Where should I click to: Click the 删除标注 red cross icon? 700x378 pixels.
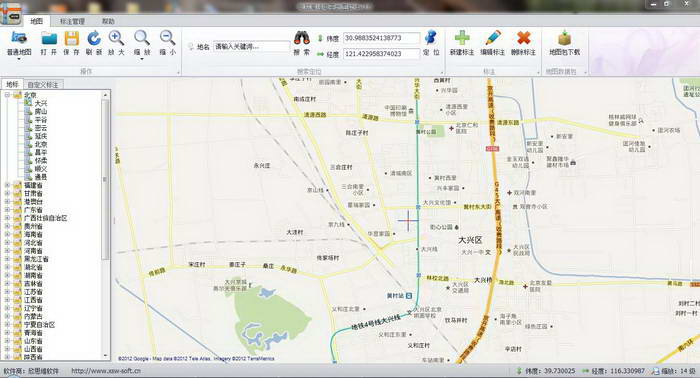[523, 38]
